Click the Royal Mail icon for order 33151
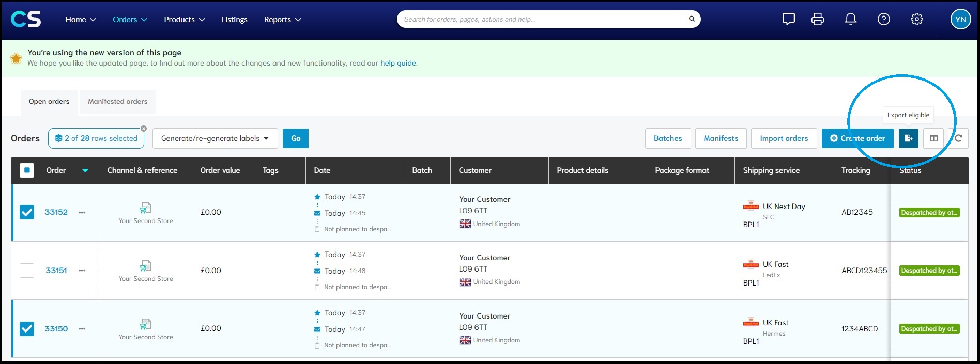This screenshot has width=980, height=364. (751, 264)
